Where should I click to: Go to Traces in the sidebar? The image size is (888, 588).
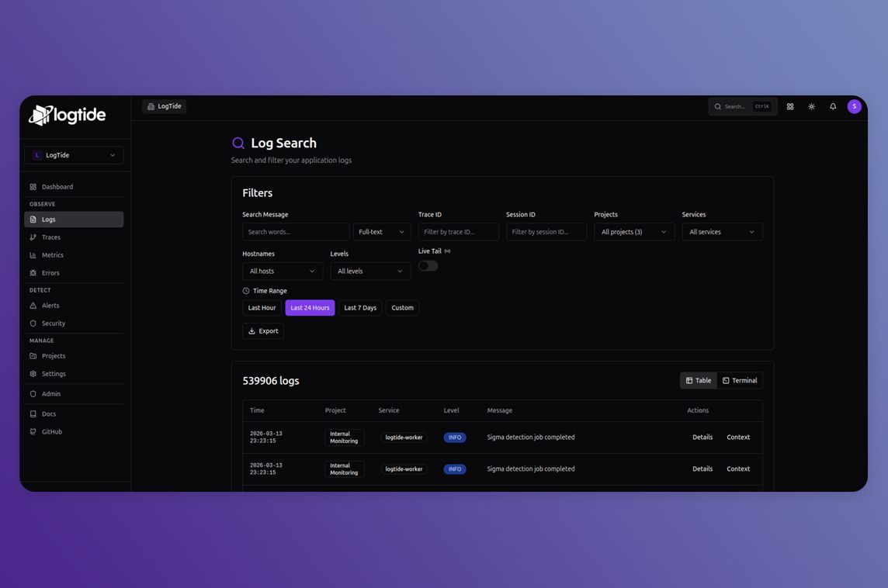coord(74,237)
